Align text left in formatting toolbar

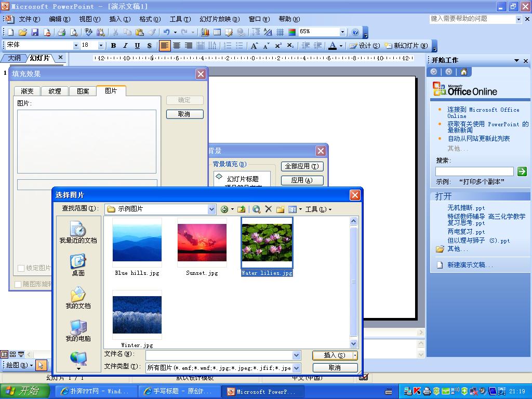[x=165, y=46]
